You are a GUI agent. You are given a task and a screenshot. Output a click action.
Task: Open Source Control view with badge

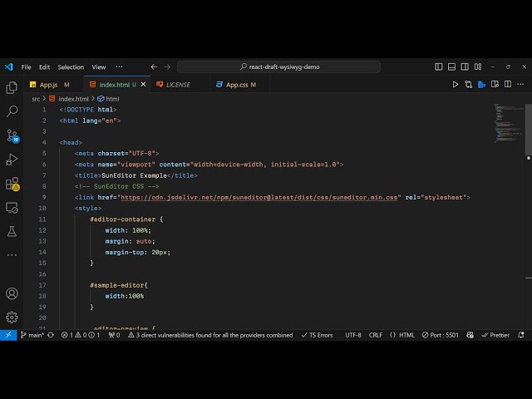point(12,135)
